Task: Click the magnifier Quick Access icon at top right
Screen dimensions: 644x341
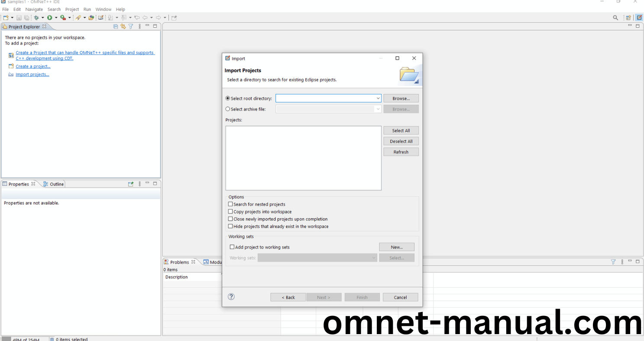Action: click(x=615, y=18)
